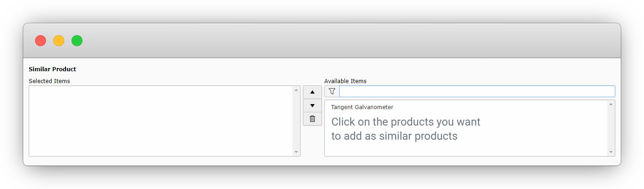Maximize the window with green button

pyautogui.click(x=77, y=41)
